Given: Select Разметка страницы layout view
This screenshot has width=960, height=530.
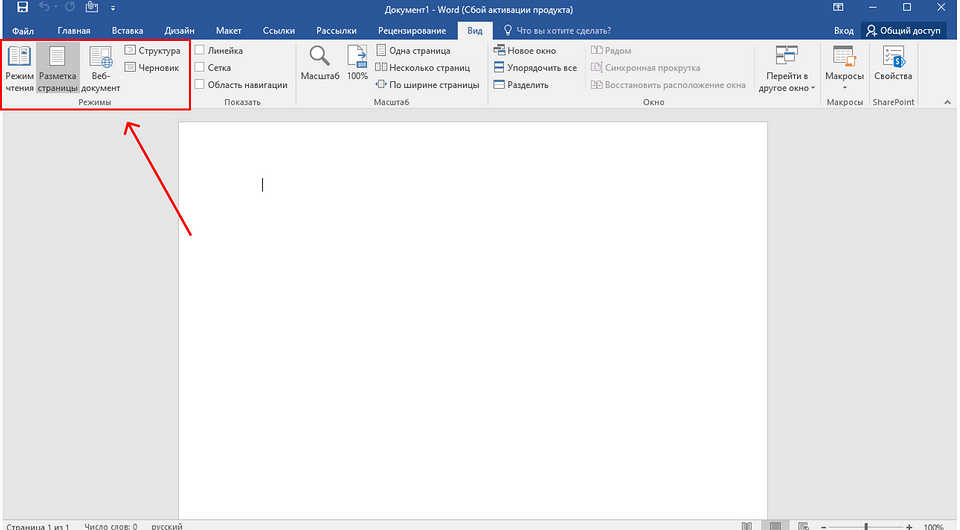Looking at the screenshot, I should coord(58,68).
